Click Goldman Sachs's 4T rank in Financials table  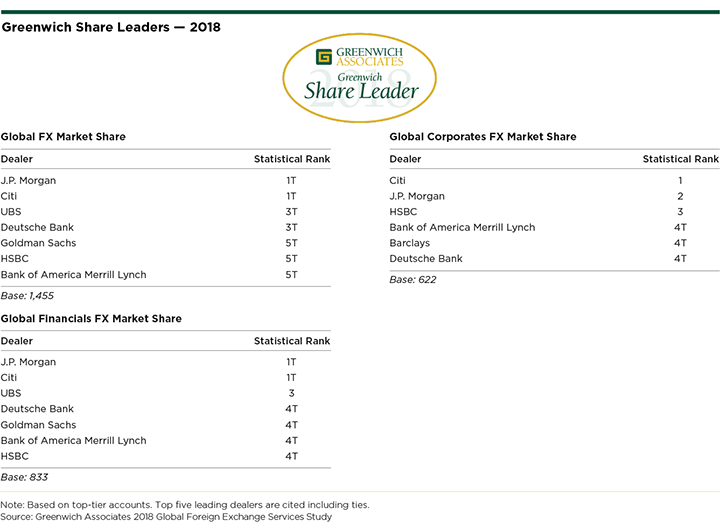pyautogui.click(x=292, y=425)
